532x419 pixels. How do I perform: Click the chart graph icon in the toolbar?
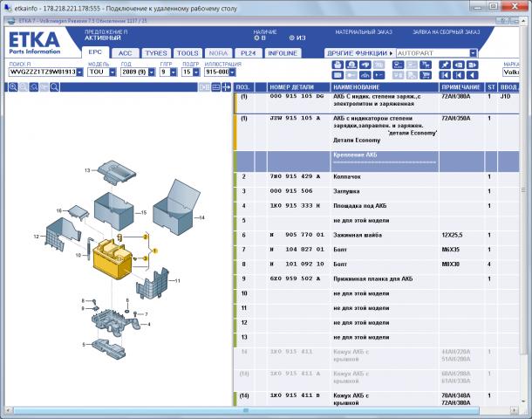tap(365, 75)
